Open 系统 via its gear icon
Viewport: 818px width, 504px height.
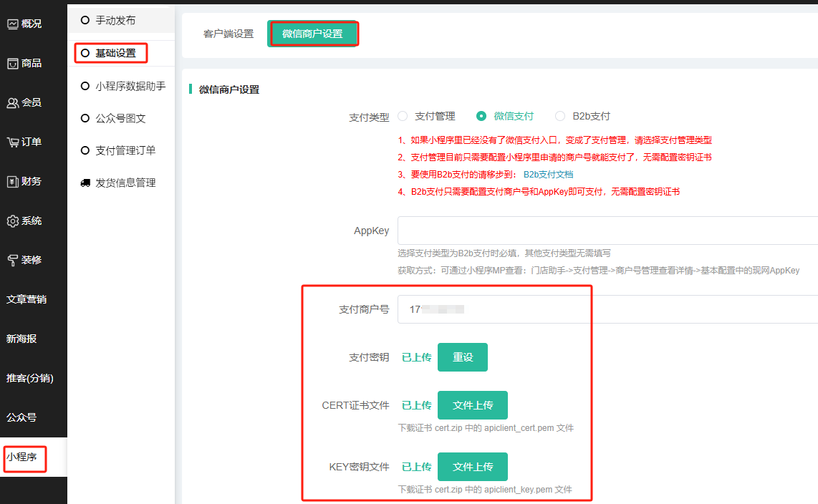pyautogui.click(x=13, y=221)
